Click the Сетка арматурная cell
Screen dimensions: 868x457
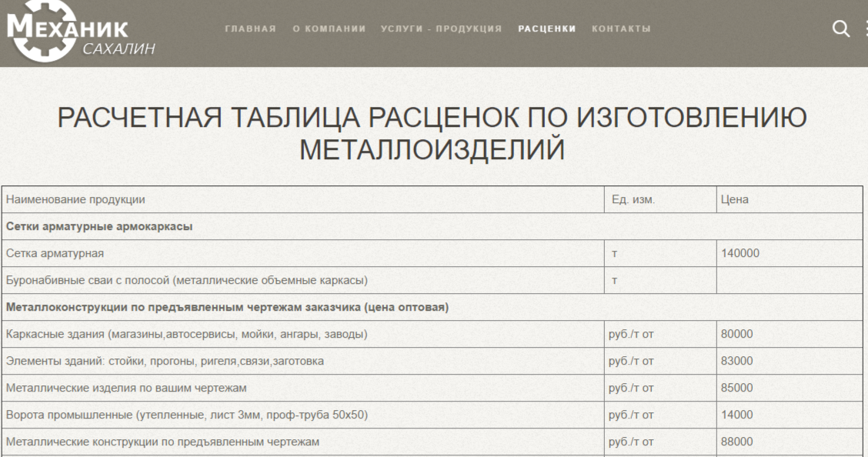[x=303, y=253]
